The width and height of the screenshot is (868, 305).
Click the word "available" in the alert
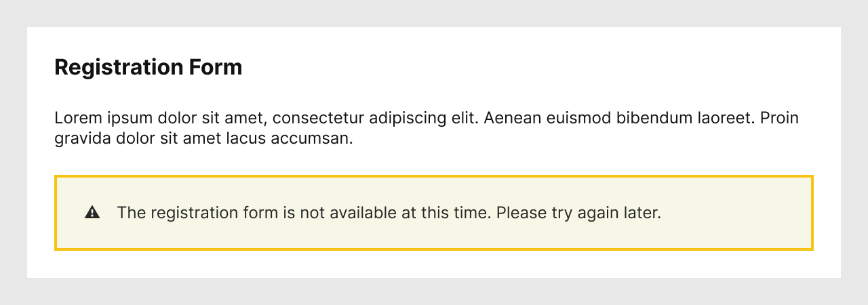coord(363,213)
